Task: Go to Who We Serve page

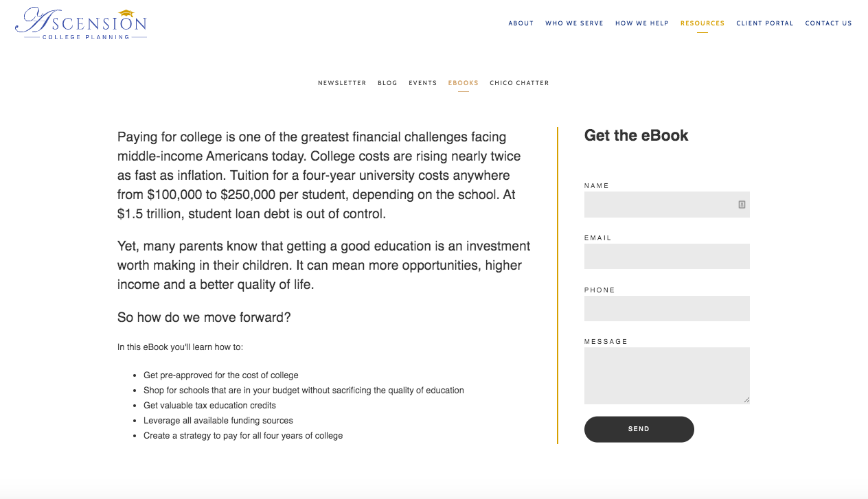Action: tap(574, 23)
